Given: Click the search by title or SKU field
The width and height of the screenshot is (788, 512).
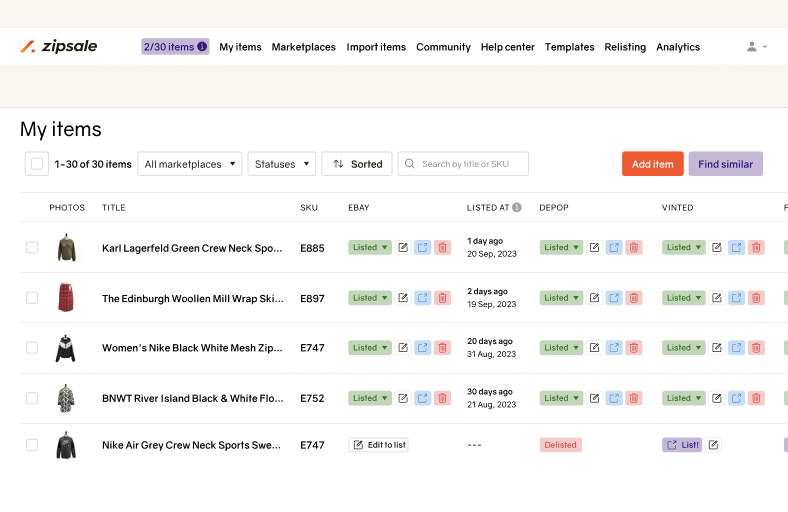Looking at the screenshot, I should click(463, 164).
